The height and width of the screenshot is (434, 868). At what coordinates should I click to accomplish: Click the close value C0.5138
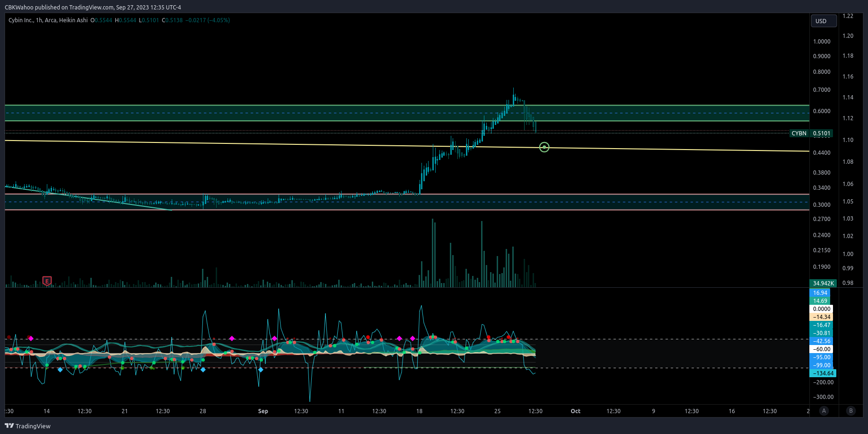coord(172,20)
